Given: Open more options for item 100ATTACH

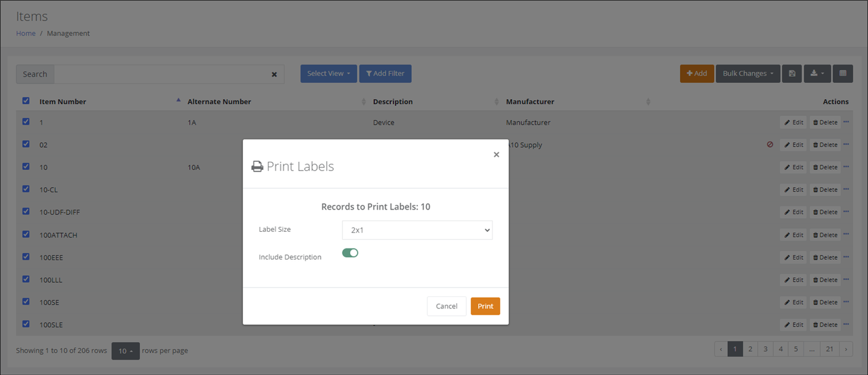Looking at the screenshot, I should pyautogui.click(x=846, y=234).
